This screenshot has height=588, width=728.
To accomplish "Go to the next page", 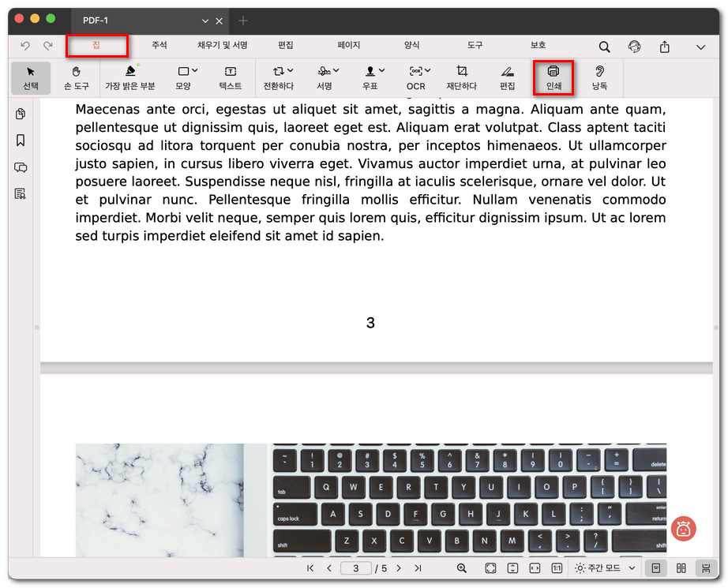I will coord(399,568).
